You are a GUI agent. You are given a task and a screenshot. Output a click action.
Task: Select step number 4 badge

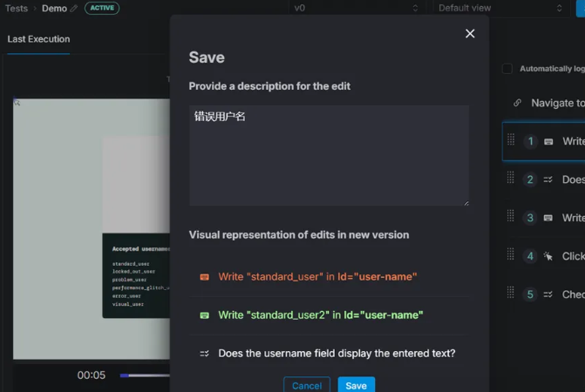pos(530,256)
